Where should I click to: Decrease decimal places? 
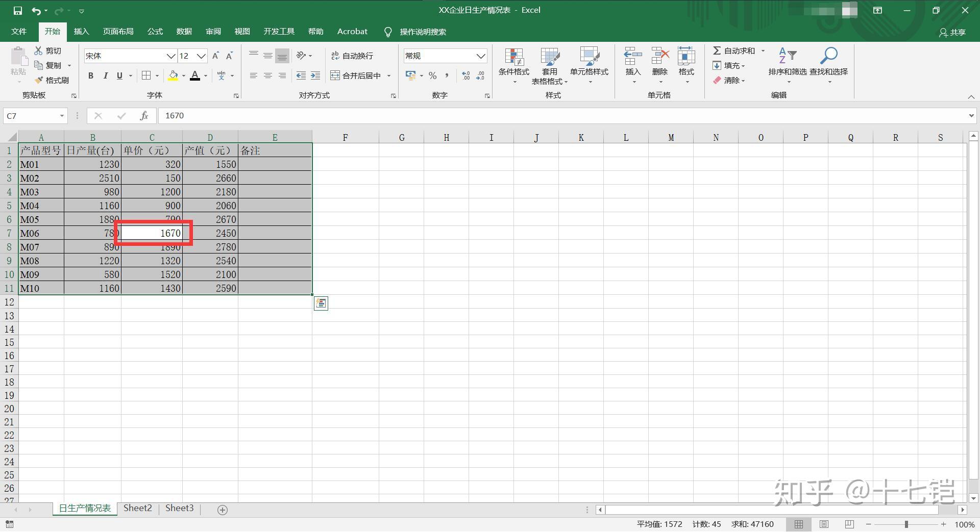click(480, 75)
